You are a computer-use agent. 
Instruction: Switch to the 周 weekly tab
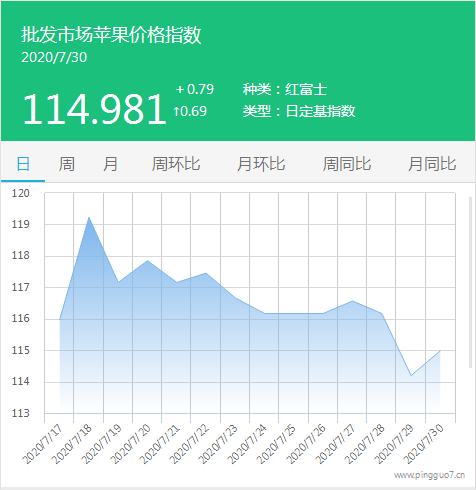pyautogui.click(x=67, y=164)
